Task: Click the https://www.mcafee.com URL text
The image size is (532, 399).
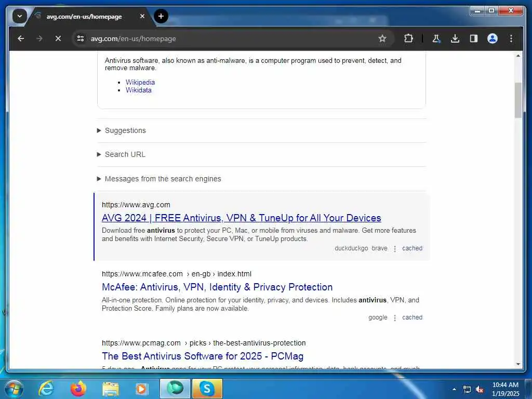Action: [142, 274]
